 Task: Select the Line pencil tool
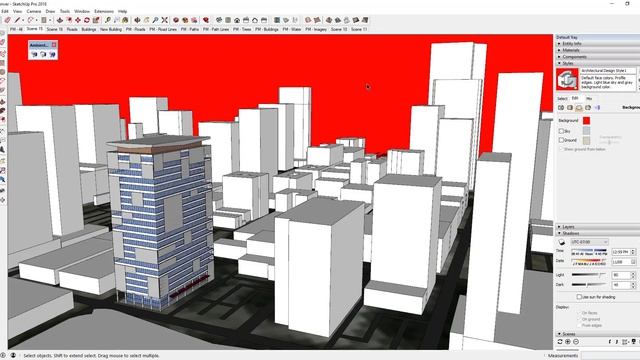pos(17,20)
